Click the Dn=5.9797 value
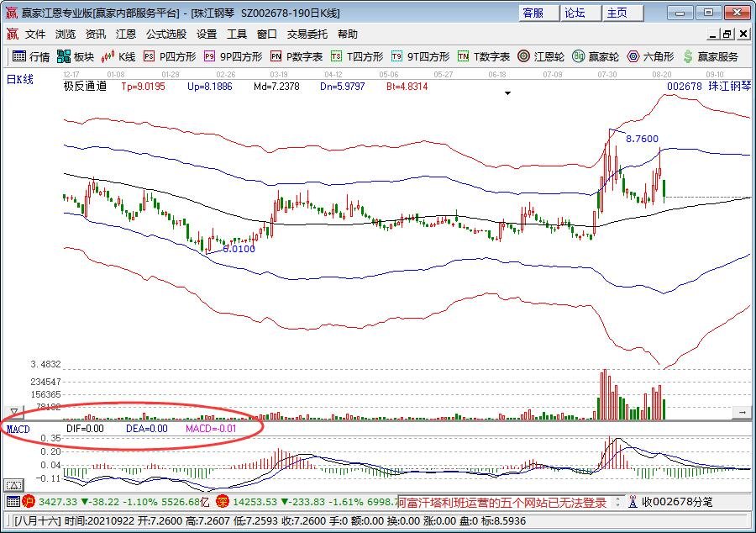756x533 pixels. coord(343,87)
